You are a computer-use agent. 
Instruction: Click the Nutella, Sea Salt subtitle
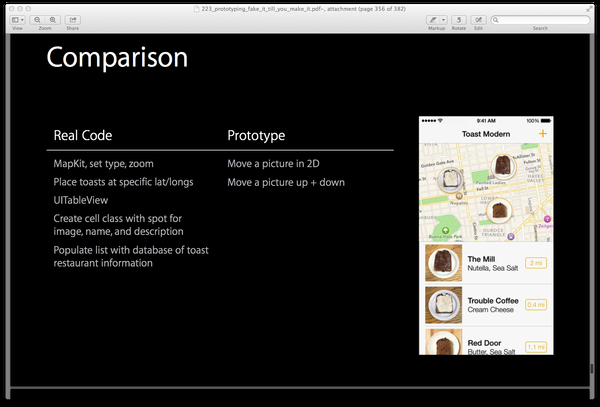493,268
